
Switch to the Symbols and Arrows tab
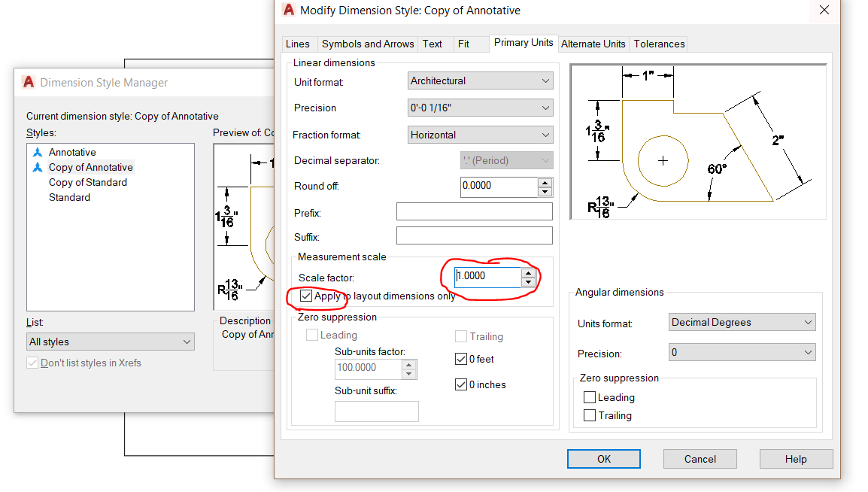point(367,44)
